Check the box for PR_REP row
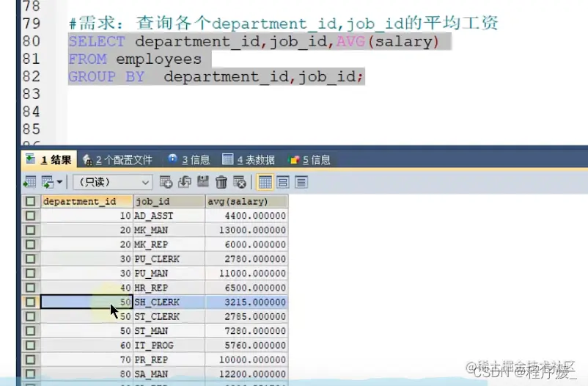The image size is (588, 386). point(30,360)
